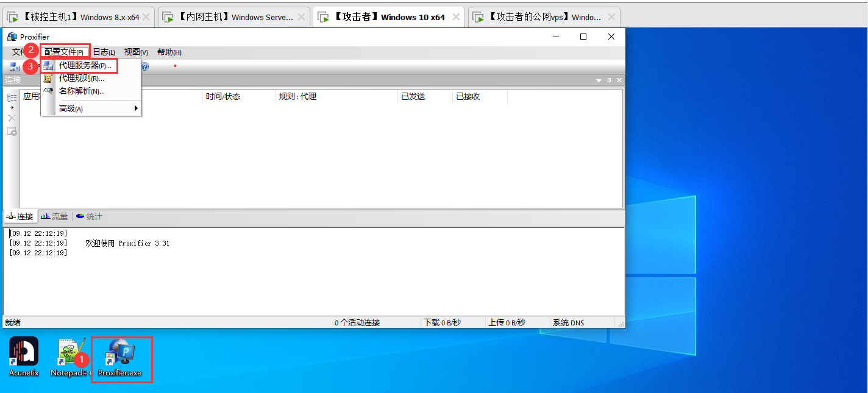Image resolution: width=868 pixels, height=393 pixels.
Task: Open the Proxifier.exe desktop shortcut icon
Action: click(121, 356)
